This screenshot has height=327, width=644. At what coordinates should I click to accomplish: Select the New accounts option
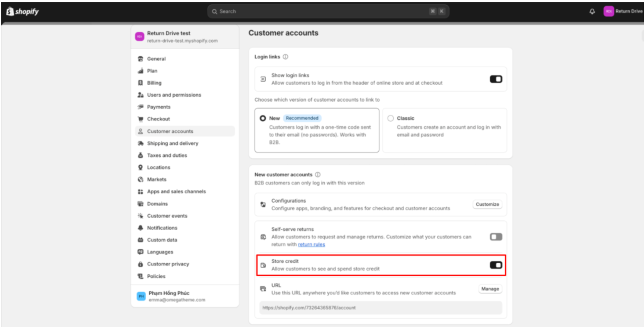(x=263, y=118)
